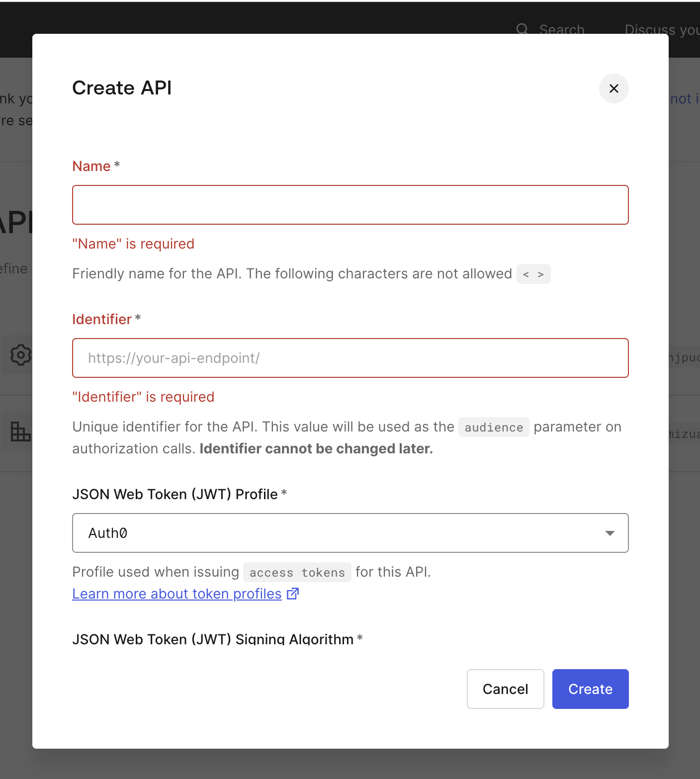700x779 pixels.
Task: Click the audience code chip
Action: click(493, 427)
